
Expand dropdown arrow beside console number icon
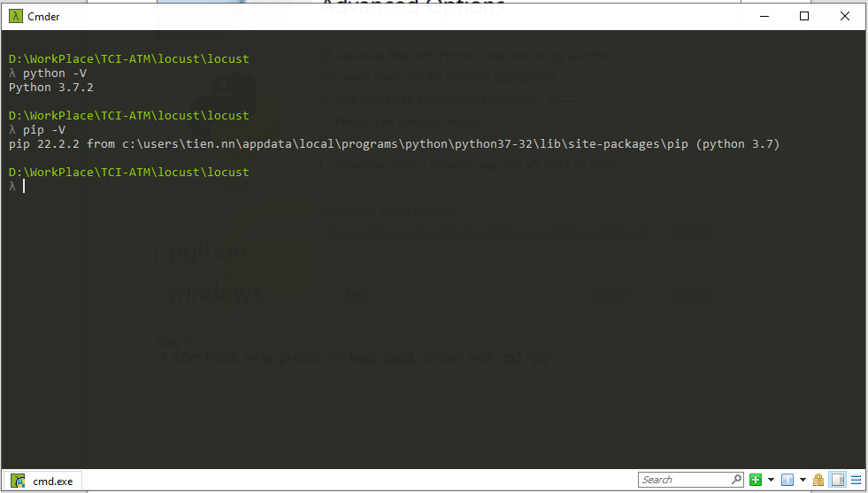803,480
